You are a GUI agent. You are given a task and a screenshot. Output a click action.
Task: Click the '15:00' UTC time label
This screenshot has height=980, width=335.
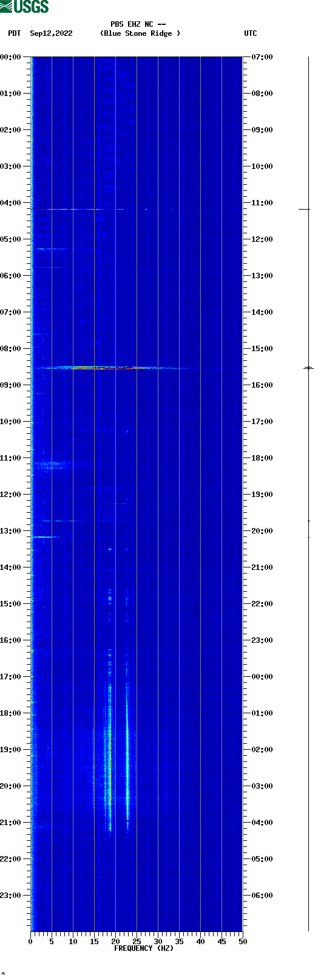pyautogui.click(x=262, y=349)
